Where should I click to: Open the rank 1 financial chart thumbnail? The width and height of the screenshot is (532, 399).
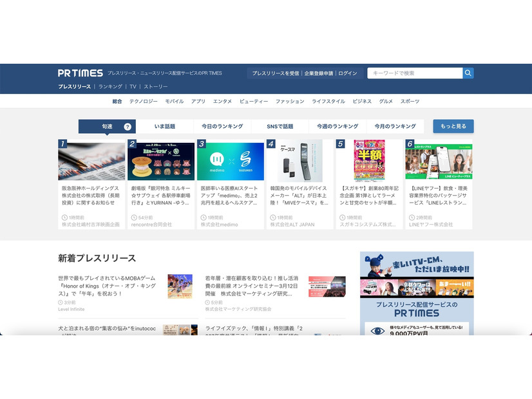click(91, 162)
